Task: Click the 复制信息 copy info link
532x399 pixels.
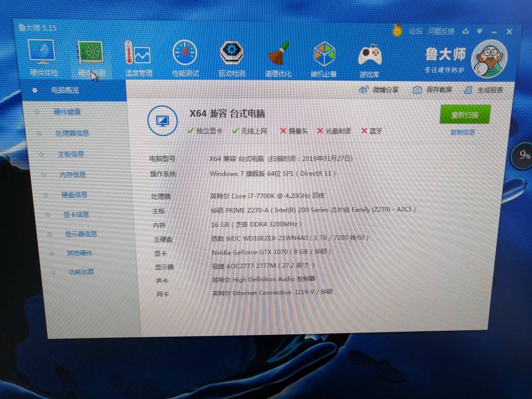Action: point(463,133)
